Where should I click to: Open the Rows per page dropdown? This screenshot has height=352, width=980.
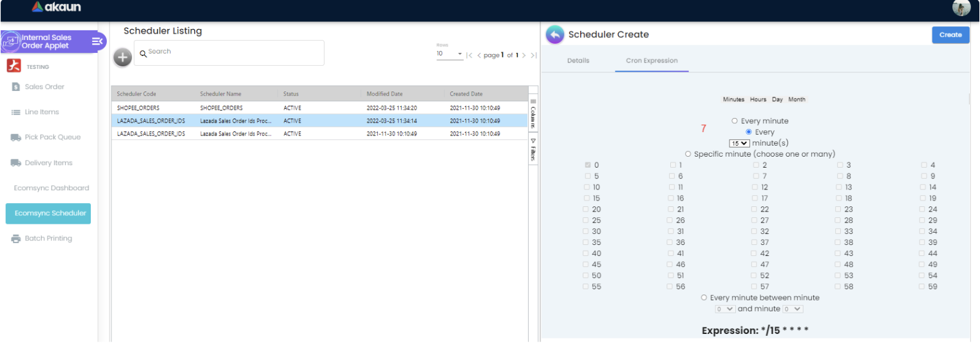[449, 54]
